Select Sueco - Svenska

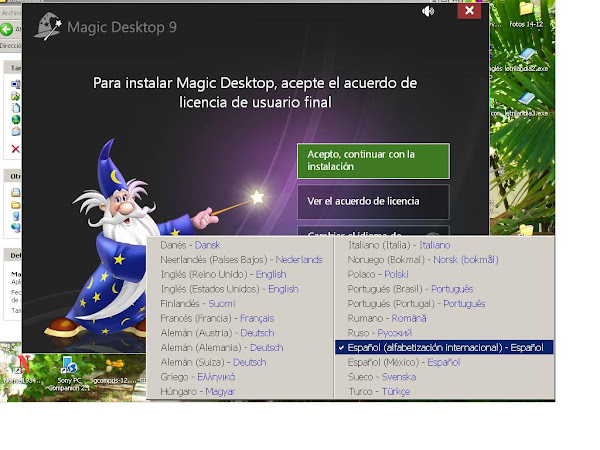tap(382, 377)
